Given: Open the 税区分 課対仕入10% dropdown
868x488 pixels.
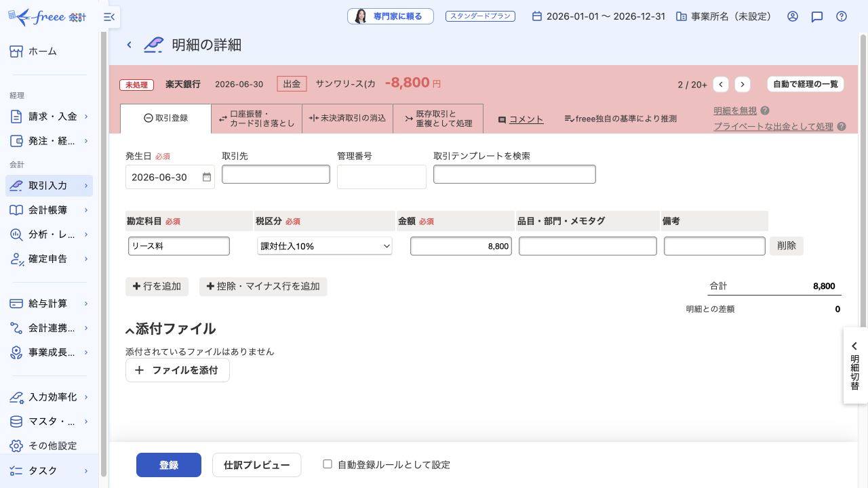Looking at the screenshot, I should [325, 246].
